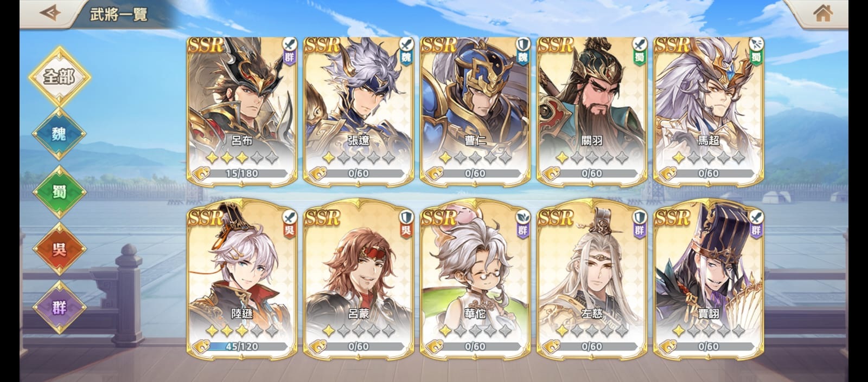Open the 曹仁 general card

475,111
